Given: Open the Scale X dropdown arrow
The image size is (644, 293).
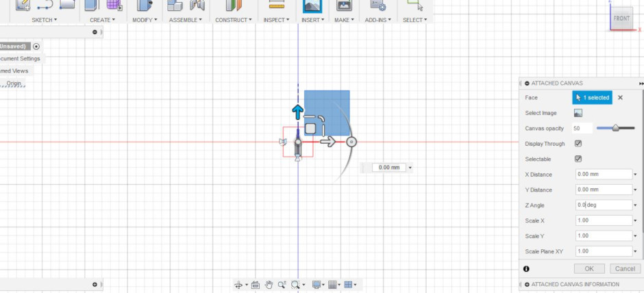Looking at the screenshot, I should click(635, 220).
